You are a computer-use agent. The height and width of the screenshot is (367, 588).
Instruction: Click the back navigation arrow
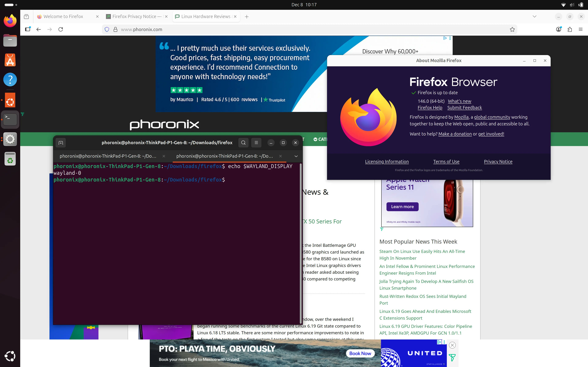tap(38, 29)
